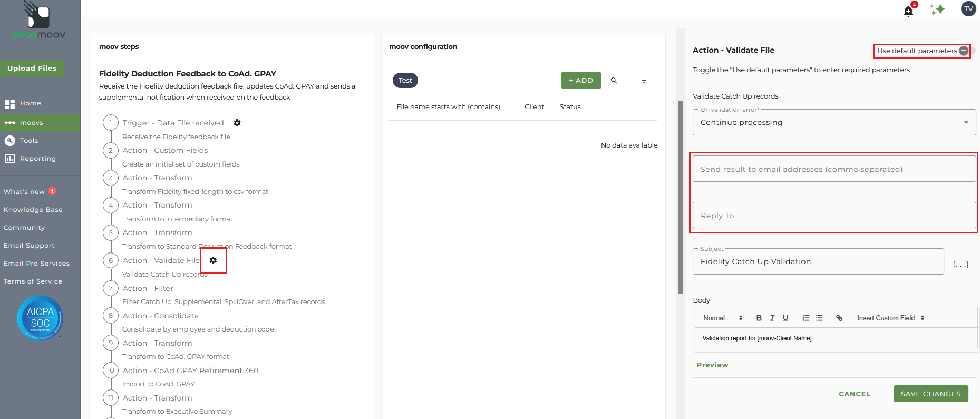Toggle Use default parameters switch
This screenshot has width=980, height=419.
coord(967,51)
